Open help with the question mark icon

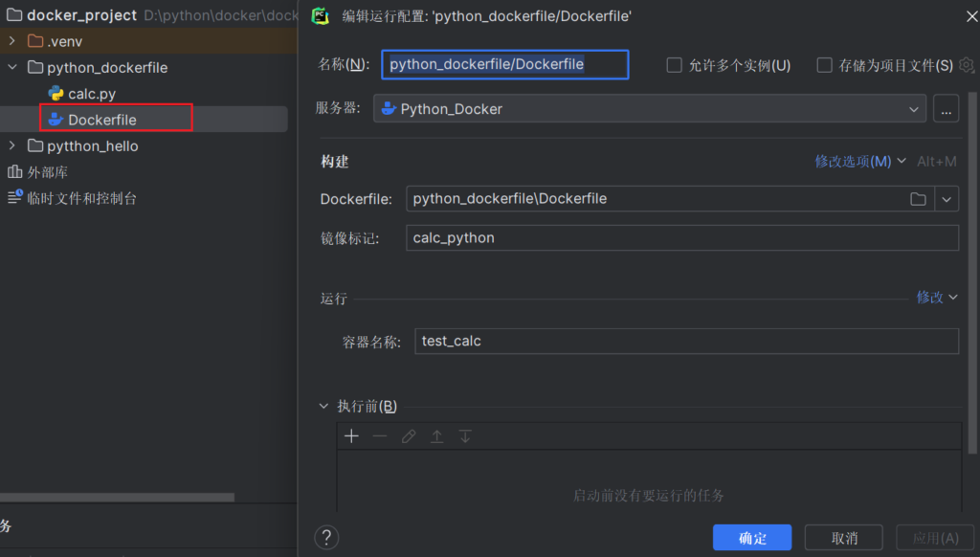[x=327, y=537]
